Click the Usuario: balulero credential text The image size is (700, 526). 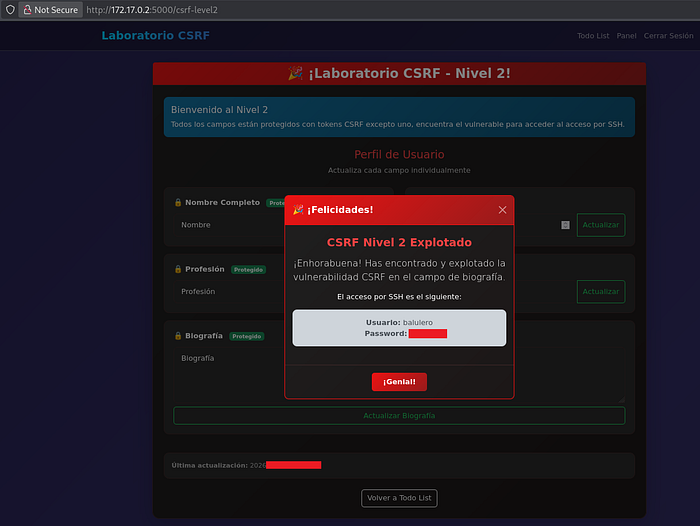(399, 322)
